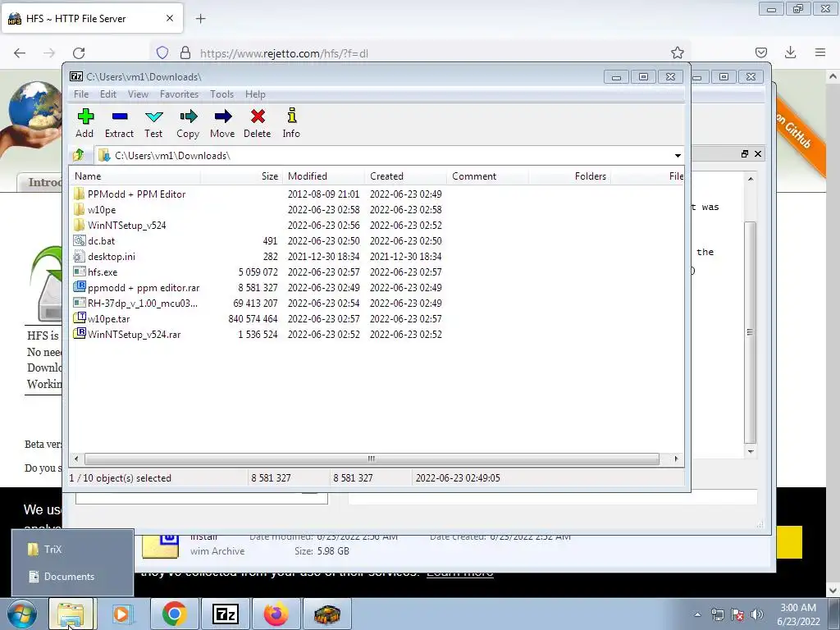
Task: Select the WinNTSetup_v524 folder
Action: pos(126,226)
